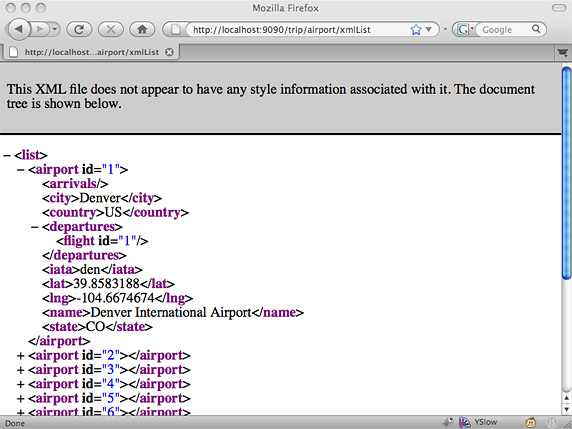Open the URL history dropdown arrow
Viewport: 572px width, 429px height.
(429, 30)
